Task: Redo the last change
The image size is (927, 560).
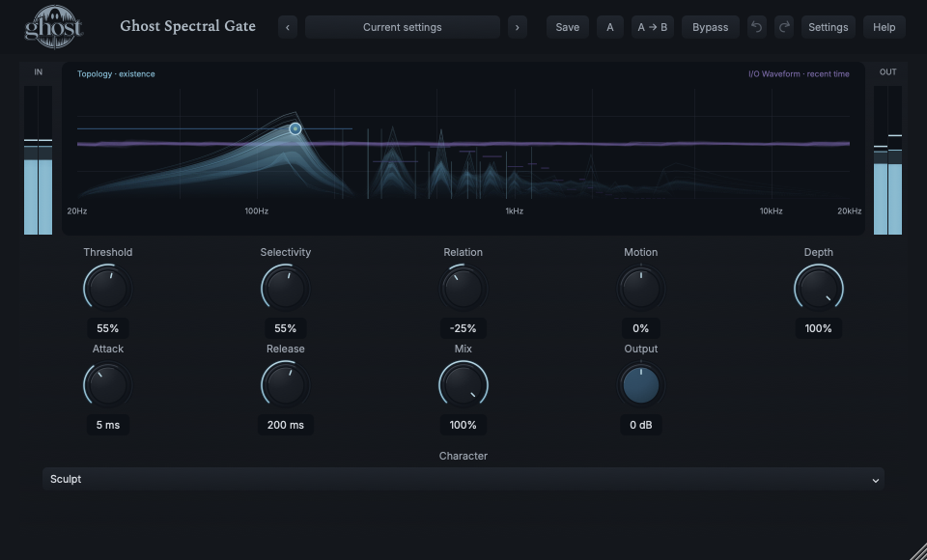Action: 784,27
